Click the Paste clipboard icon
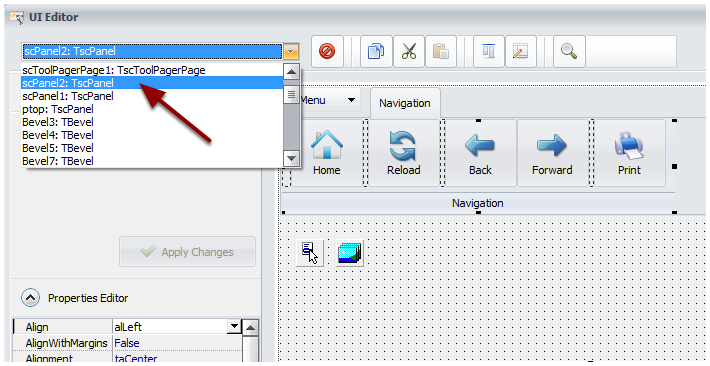Screen dimensions: 710x366 tap(441, 51)
